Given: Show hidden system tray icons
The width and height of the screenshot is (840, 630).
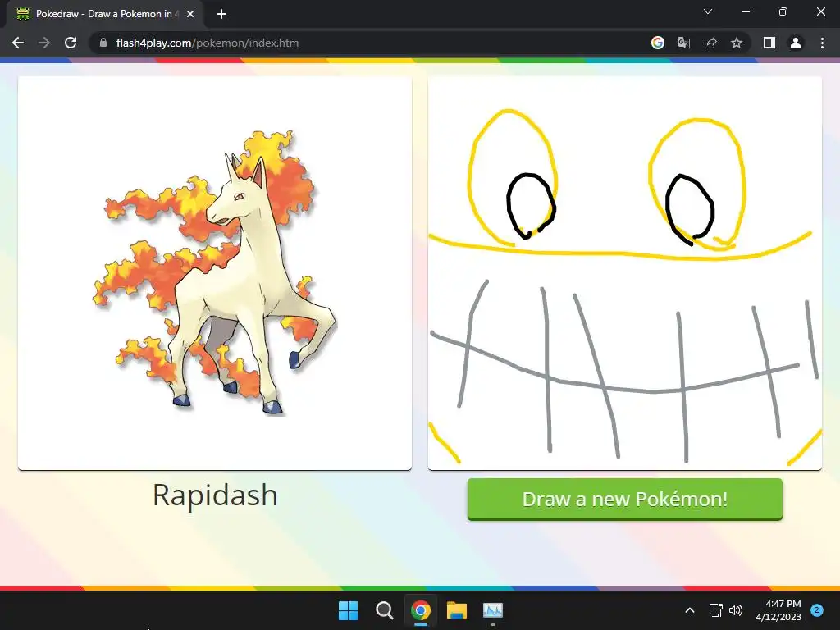Looking at the screenshot, I should click(x=690, y=610).
